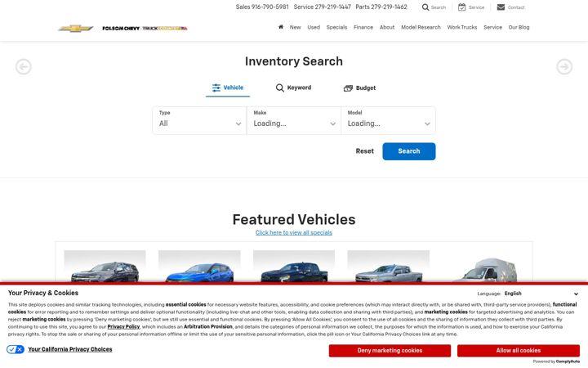Viewport: 588px width, 368px height.
Task: Switch to the Keyword search tab
Action: (294, 88)
